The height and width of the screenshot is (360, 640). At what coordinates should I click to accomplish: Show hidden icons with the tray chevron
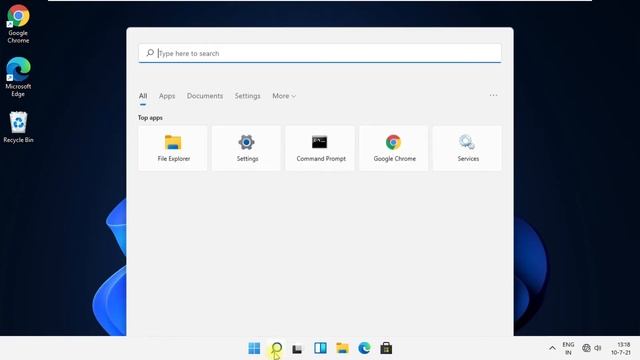tap(552, 348)
